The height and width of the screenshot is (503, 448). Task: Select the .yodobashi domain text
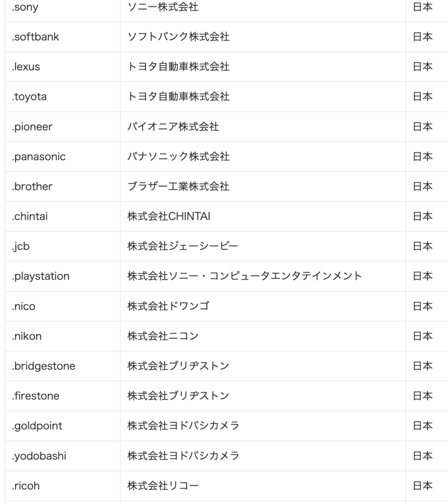(x=39, y=456)
